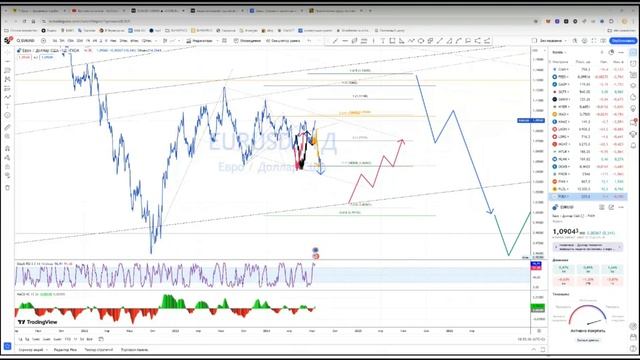Open the emoji icons tool
The height and width of the screenshot is (360, 640).
coord(7,116)
